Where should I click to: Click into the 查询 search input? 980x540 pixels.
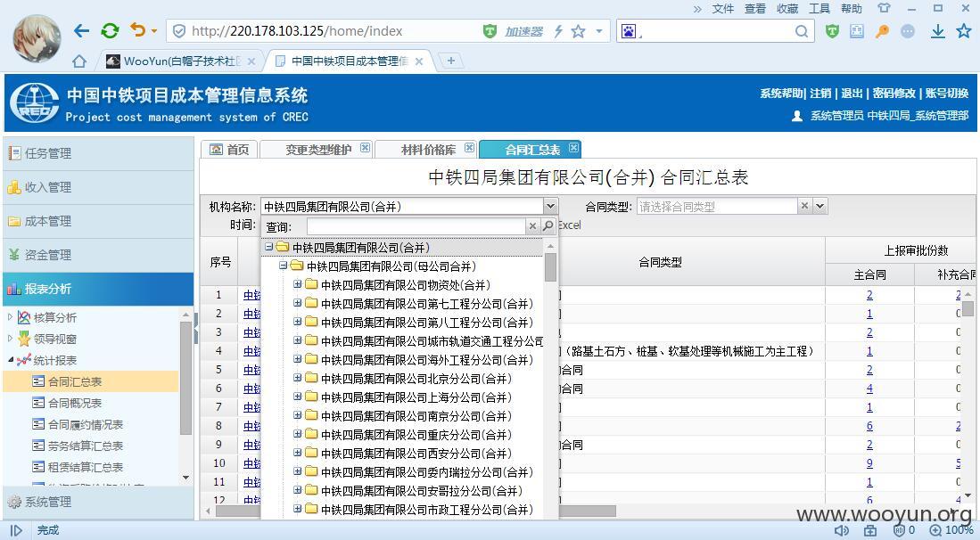(x=416, y=226)
